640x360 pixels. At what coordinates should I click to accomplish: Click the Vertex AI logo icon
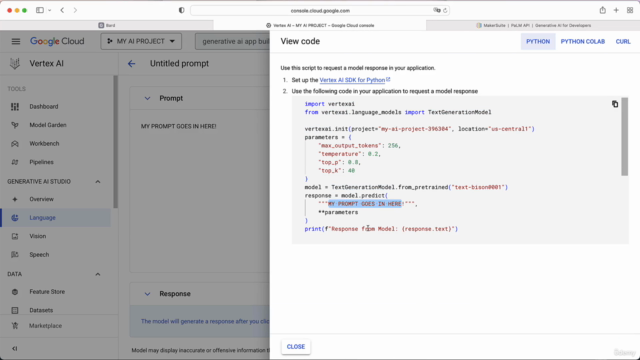point(15,63)
